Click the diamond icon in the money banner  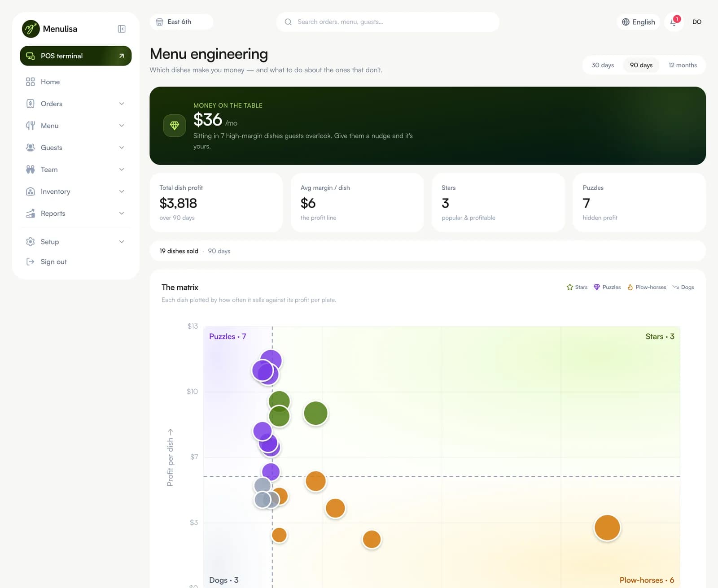[175, 126]
